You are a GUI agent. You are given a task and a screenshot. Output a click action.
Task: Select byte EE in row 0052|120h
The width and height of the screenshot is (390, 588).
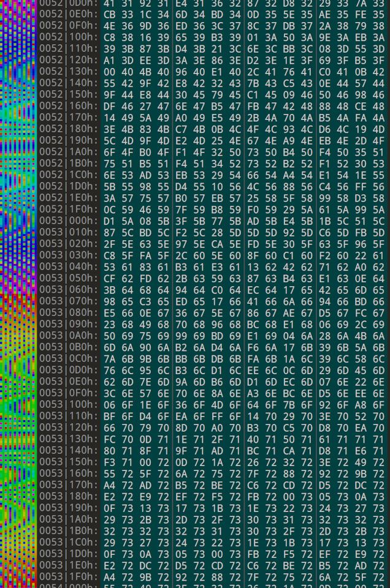(x=145, y=61)
